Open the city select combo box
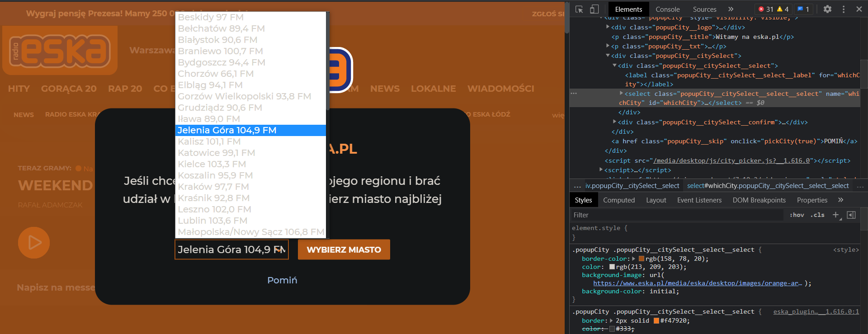The height and width of the screenshot is (334, 868). click(x=231, y=249)
